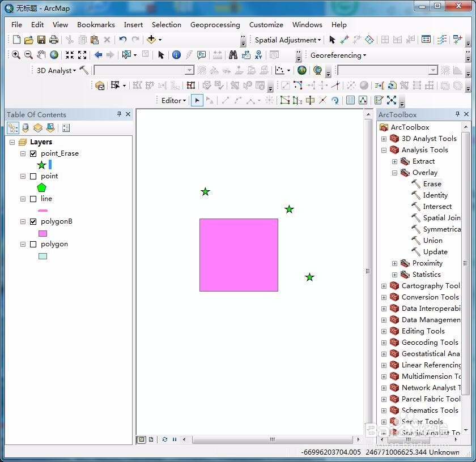Open Table Of Contents options icon

(66, 128)
